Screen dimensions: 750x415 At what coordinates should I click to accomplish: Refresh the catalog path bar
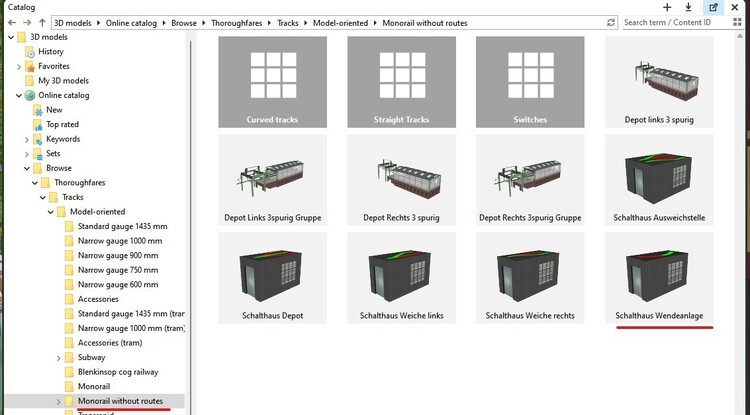coord(611,22)
